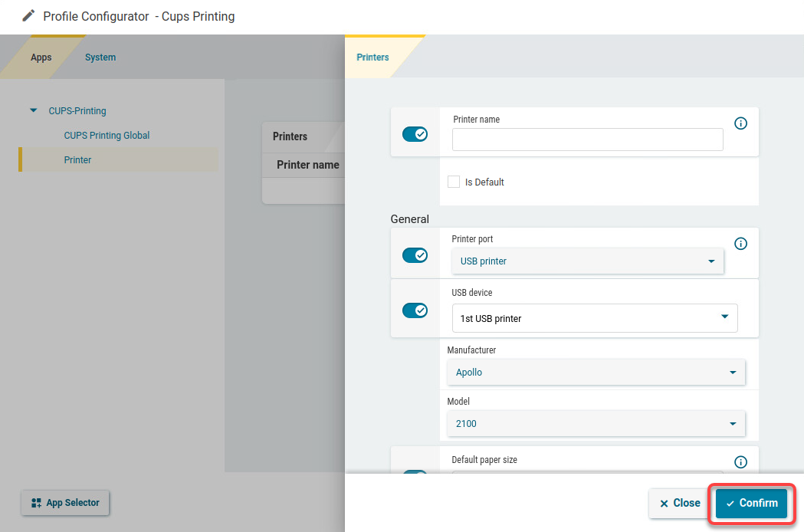Screen dimensions: 804x532
Task: Switch to the System tab
Action: [x=100, y=57]
